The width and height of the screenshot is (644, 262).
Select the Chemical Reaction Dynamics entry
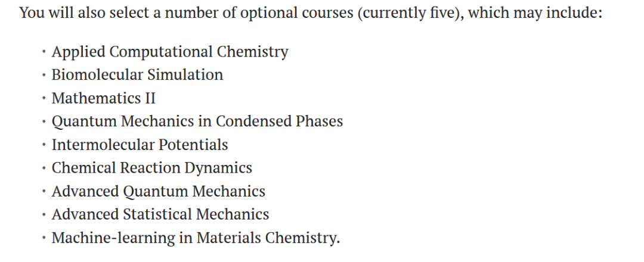tap(151, 168)
